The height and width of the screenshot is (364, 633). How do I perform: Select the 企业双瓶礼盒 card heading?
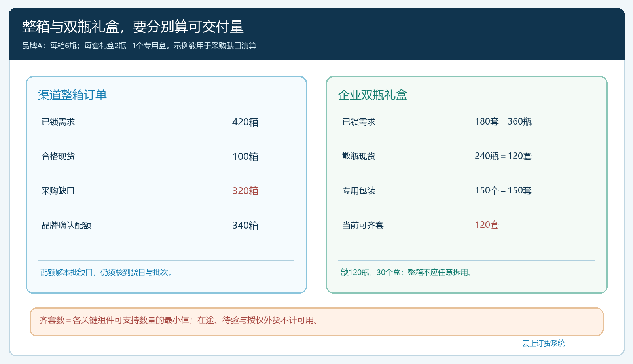click(x=373, y=95)
